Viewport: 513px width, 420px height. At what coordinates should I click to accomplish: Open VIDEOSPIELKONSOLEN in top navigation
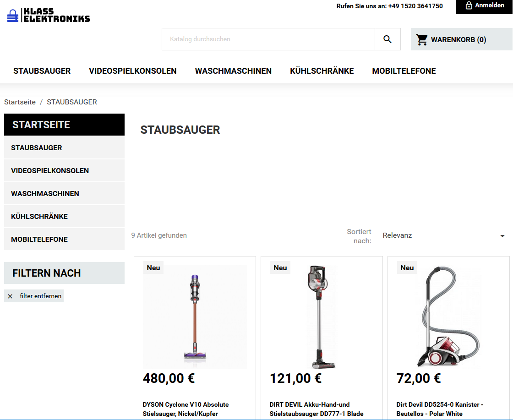(x=132, y=71)
